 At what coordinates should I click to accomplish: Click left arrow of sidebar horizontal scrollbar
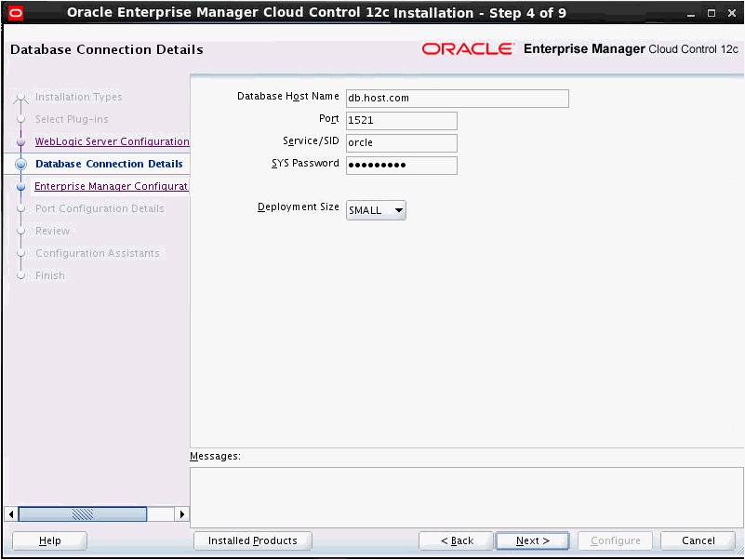[11, 513]
